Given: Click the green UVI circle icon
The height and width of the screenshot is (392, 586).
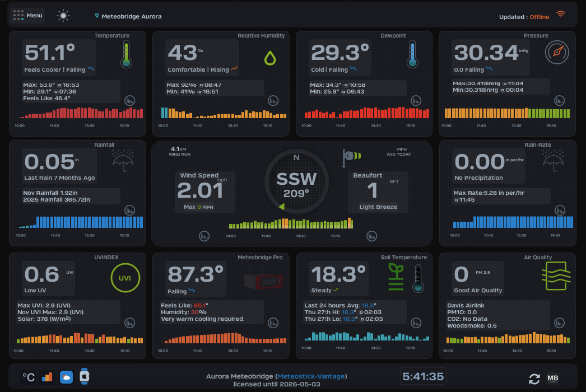Looking at the screenshot, I should tap(126, 278).
